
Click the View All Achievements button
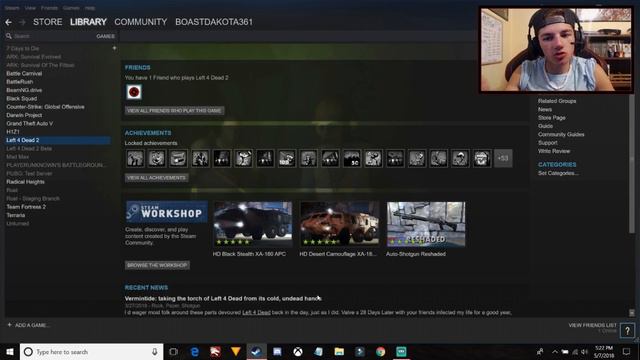pyautogui.click(x=156, y=178)
